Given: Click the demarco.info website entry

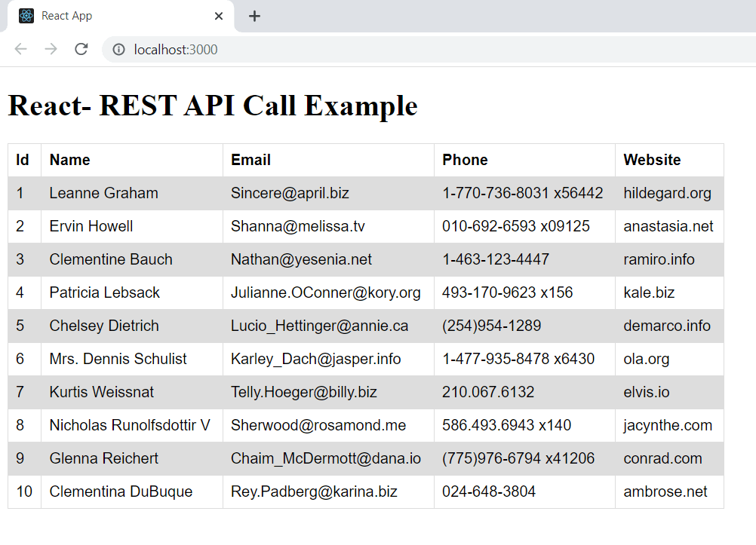Looking at the screenshot, I should 665,326.
